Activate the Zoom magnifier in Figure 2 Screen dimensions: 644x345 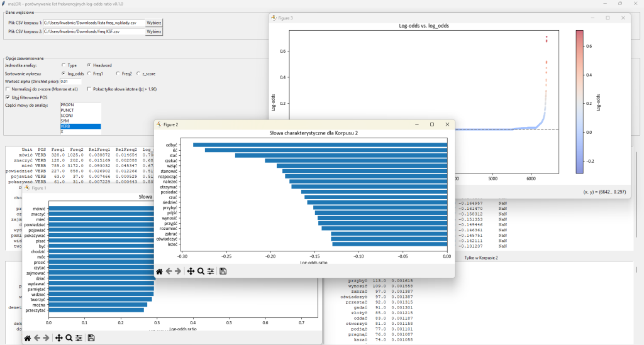click(201, 271)
